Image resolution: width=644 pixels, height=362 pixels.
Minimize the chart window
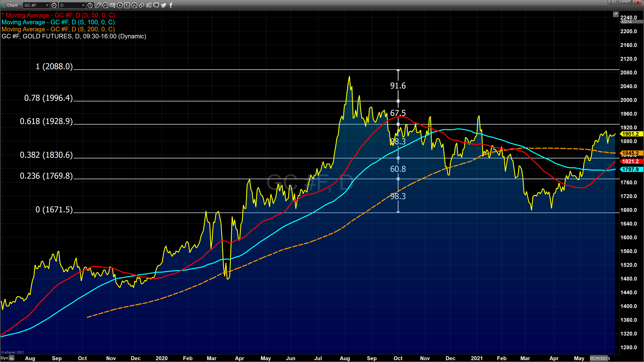tap(625, 3)
